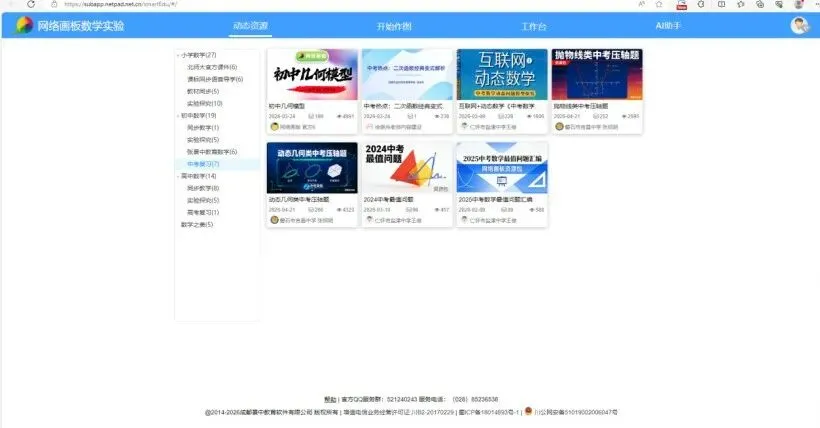Click the view-count eye icon on 初中几何模型 card
Viewport: 820px width, 428px height.
(x=339, y=116)
